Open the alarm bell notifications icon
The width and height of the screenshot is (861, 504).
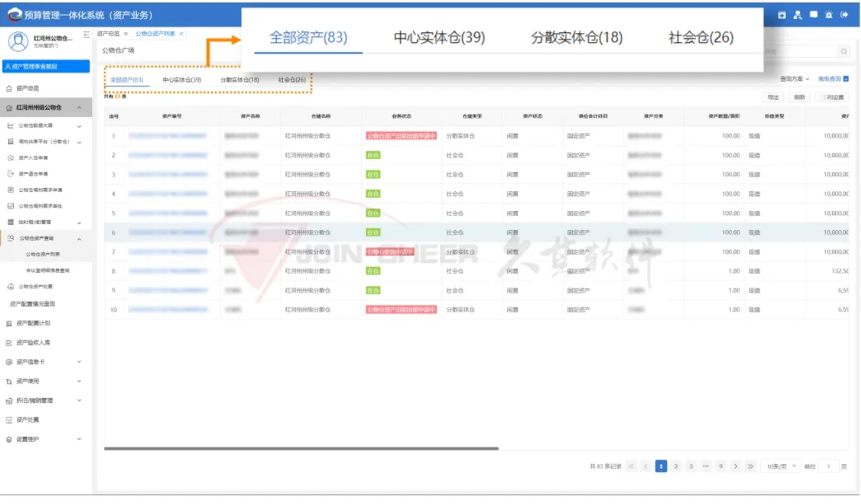(x=829, y=14)
